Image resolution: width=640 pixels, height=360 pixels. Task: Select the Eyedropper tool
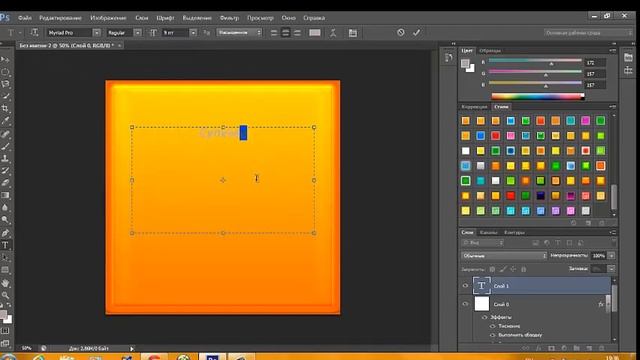tap(5, 121)
